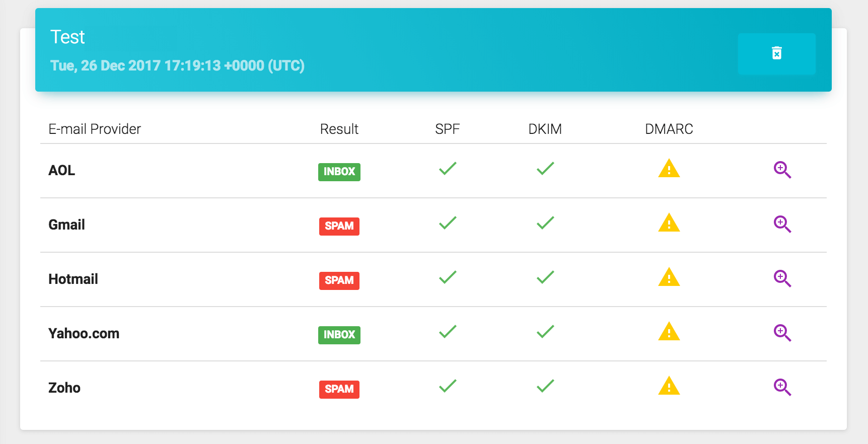Delete the Test report with trash icon
Image resolution: width=868 pixels, height=444 pixels.
click(x=776, y=53)
